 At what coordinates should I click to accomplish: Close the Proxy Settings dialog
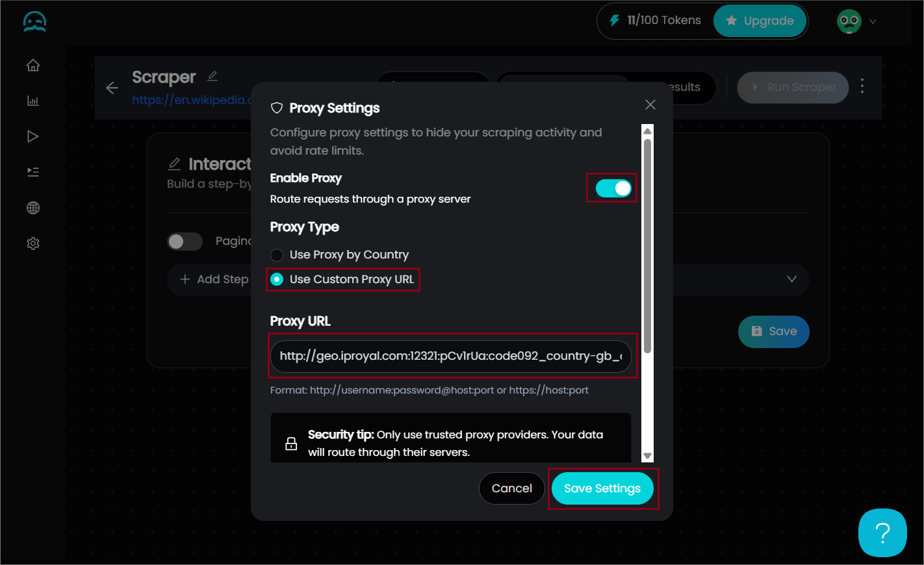650,105
